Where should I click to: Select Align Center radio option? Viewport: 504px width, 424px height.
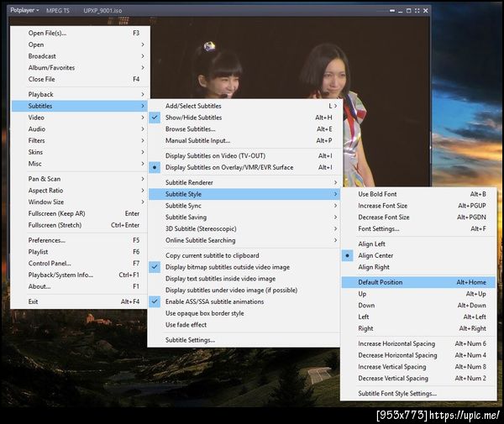(x=418, y=256)
